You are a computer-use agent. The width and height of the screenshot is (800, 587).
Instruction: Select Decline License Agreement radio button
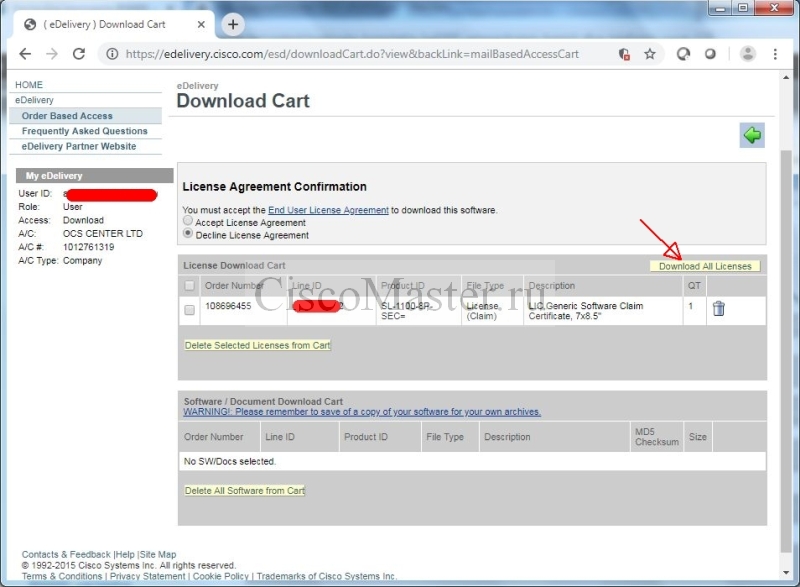coord(188,233)
